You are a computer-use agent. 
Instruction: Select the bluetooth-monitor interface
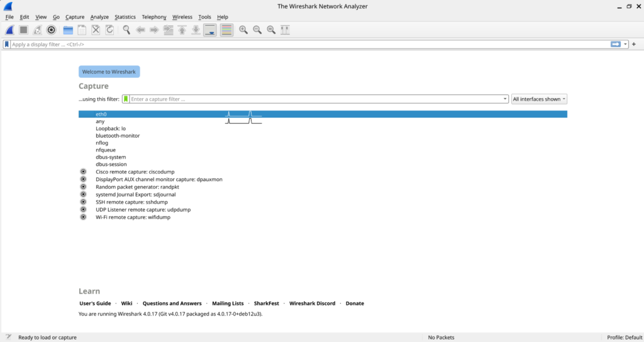pyautogui.click(x=118, y=136)
